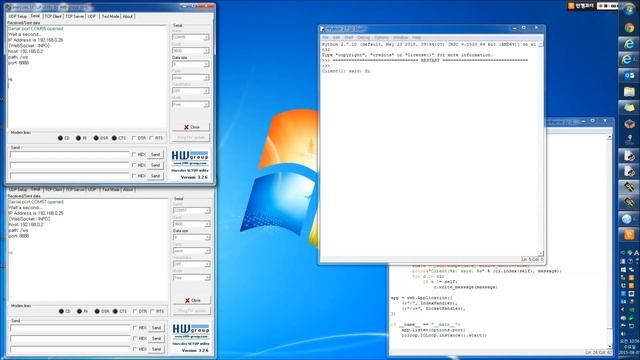This screenshot has width=640, height=360.
Task: Click second Send button in COM55 window
Action: pyautogui.click(x=155, y=165)
